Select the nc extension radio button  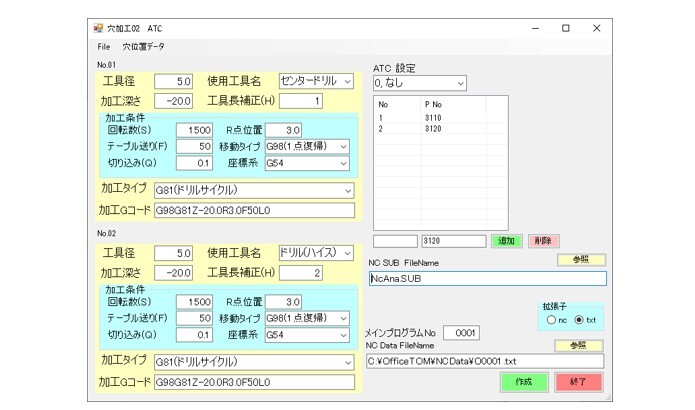point(550,319)
